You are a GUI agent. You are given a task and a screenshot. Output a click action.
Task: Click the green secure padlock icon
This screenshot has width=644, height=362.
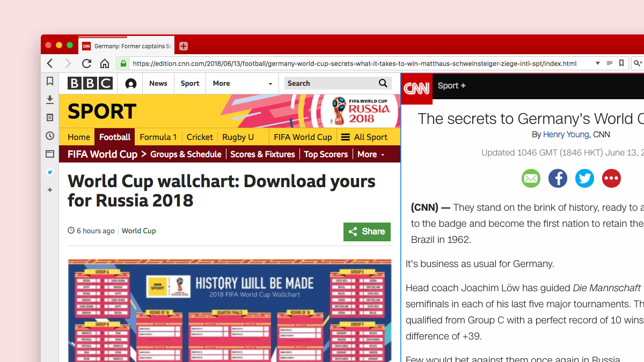click(123, 63)
